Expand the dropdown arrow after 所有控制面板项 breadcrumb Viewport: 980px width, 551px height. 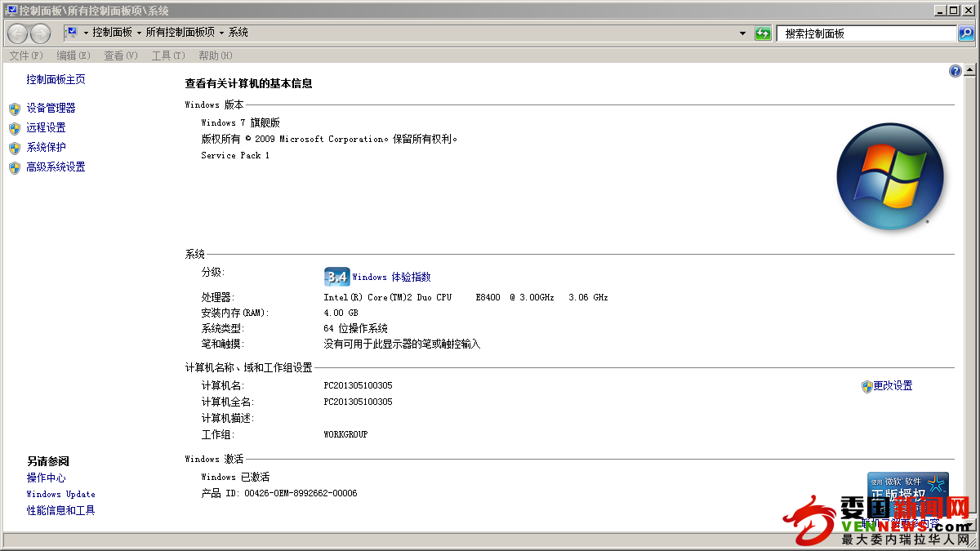pyautogui.click(x=221, y=33)
